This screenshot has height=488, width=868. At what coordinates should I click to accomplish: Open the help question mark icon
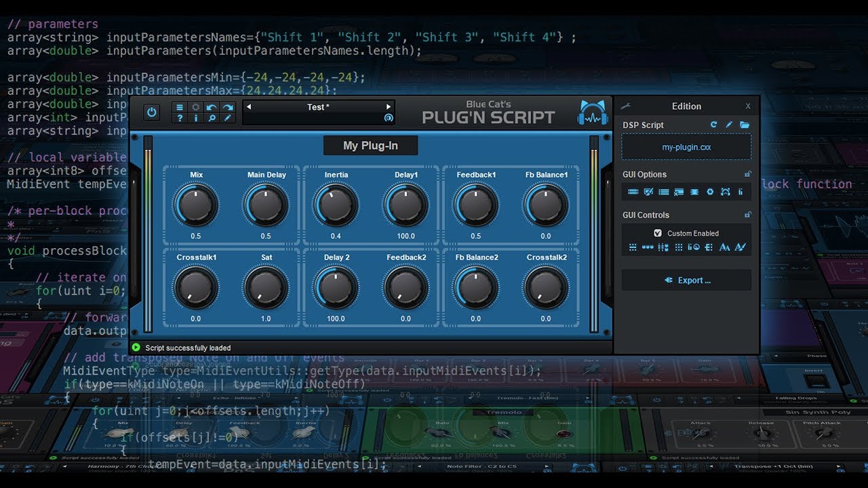pos(180,118)
